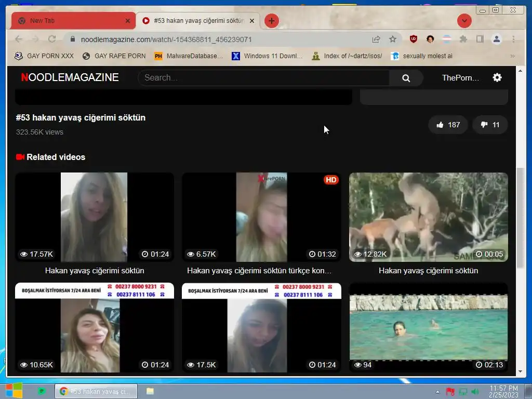The height and width of the screenshot is (399, 532).
Task: Like the video with thumbs up 187
Action: pos(448,125)
